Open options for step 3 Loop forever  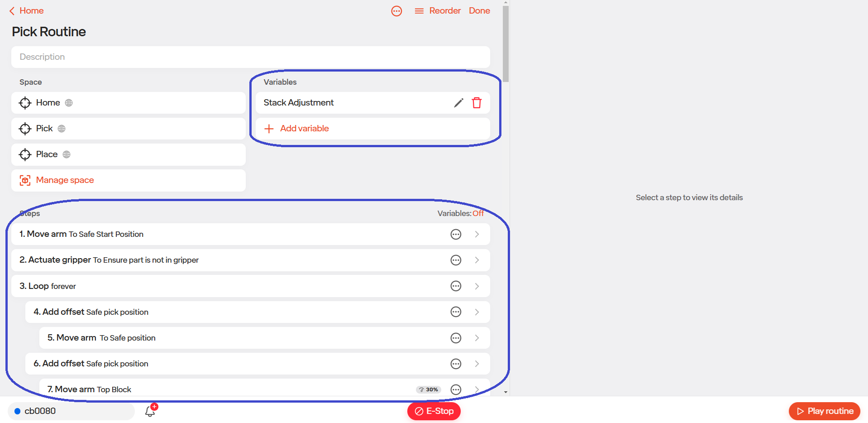[456, 286]
